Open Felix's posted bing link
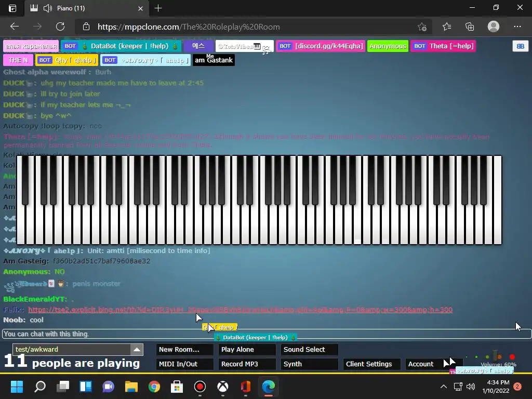Image resolution: width=532 pixels, height=399 pixels. tap(240, 310)
